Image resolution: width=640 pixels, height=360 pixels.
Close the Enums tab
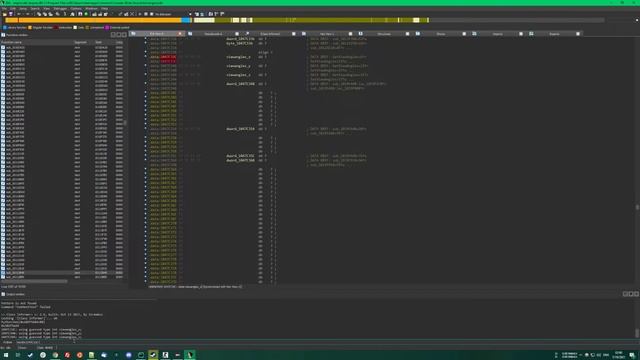tap(464, 34)
